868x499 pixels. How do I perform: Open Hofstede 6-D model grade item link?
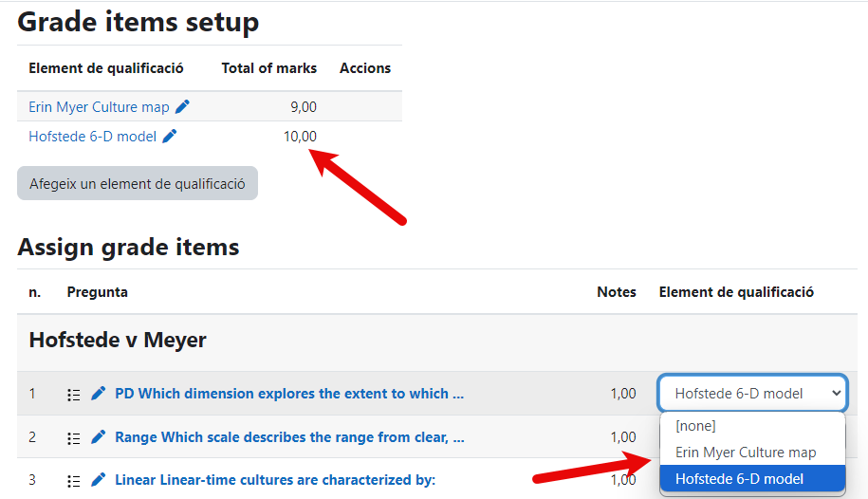[92, 137]
